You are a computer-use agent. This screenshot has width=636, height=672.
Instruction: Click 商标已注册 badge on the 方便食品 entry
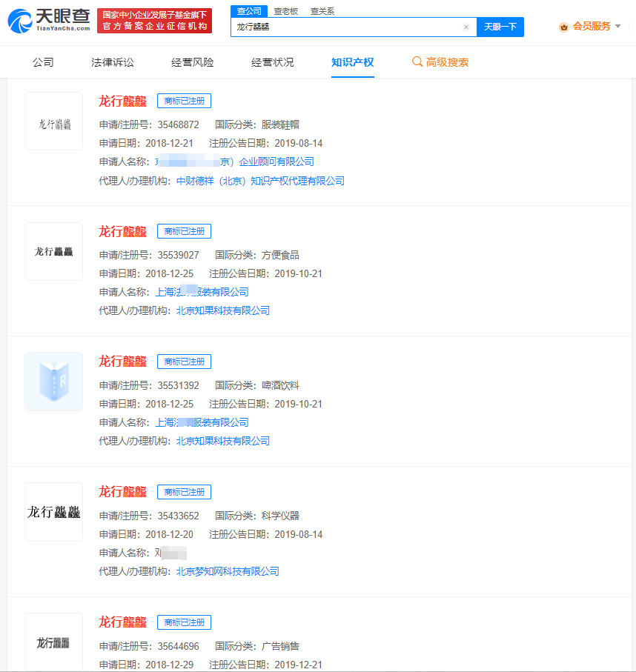click(184, 231)
